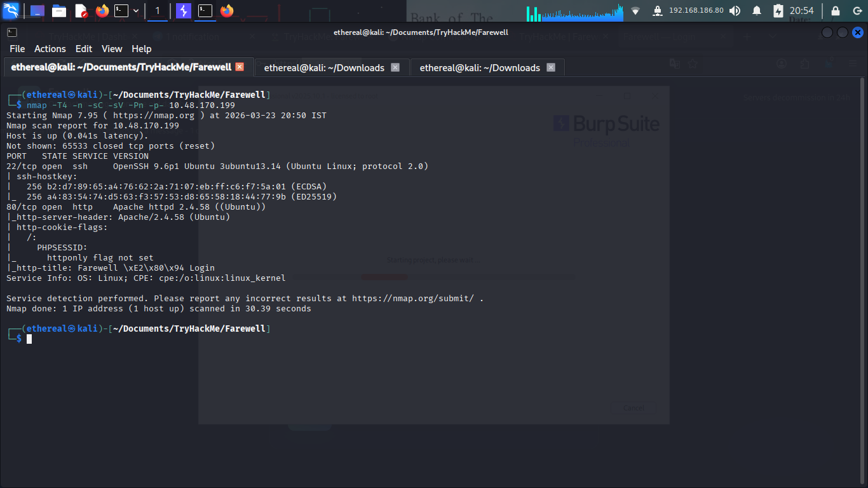The width and height of the screenshot is (868, 488).
Task: Click the log out icon in the panel
Action: point(857,11)
